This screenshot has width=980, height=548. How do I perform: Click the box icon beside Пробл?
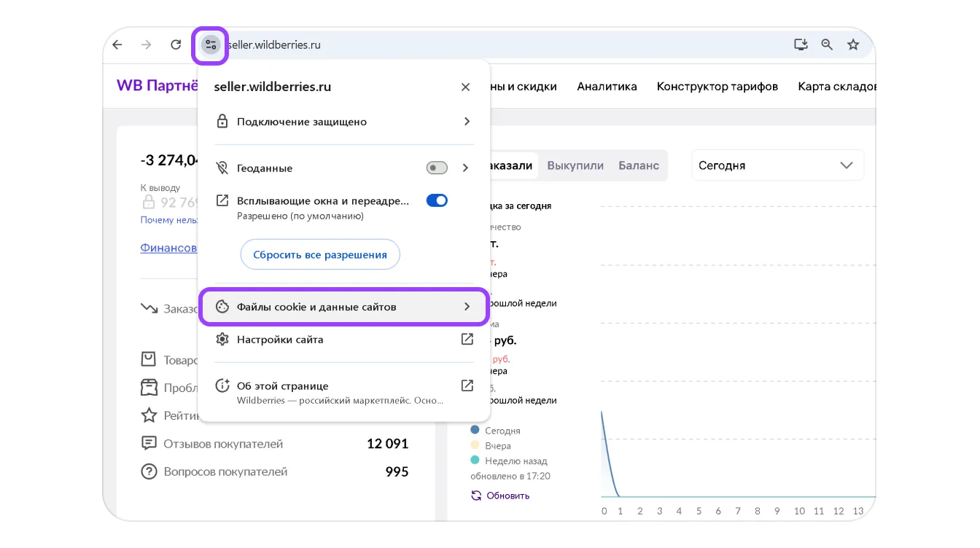pos(149,388)
